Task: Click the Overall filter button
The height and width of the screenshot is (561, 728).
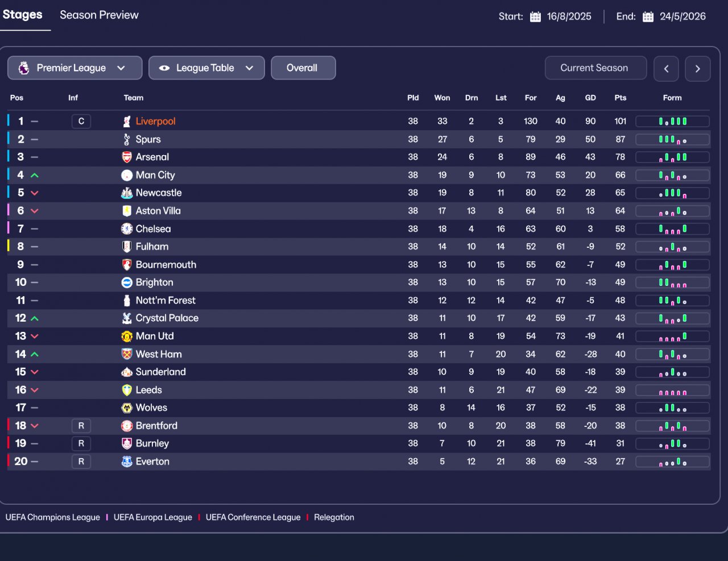Action: point(303,68)
